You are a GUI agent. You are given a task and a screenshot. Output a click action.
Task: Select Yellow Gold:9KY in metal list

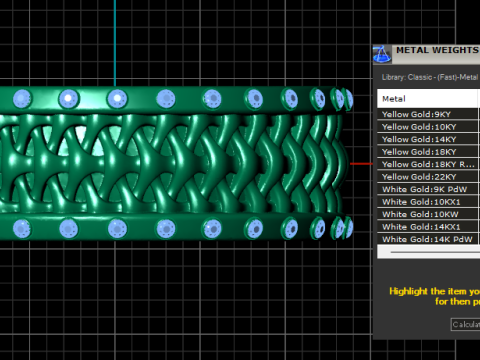click(428, 114)
